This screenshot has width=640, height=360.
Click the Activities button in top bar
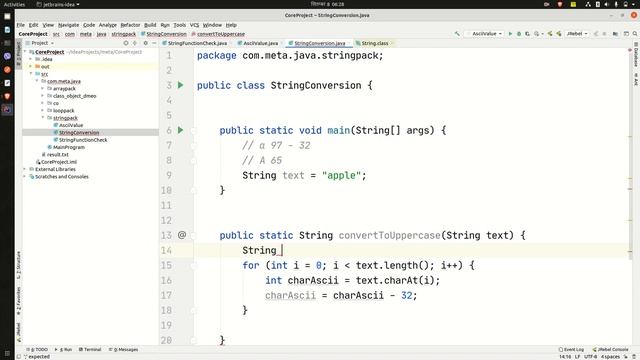click(14, 4)
